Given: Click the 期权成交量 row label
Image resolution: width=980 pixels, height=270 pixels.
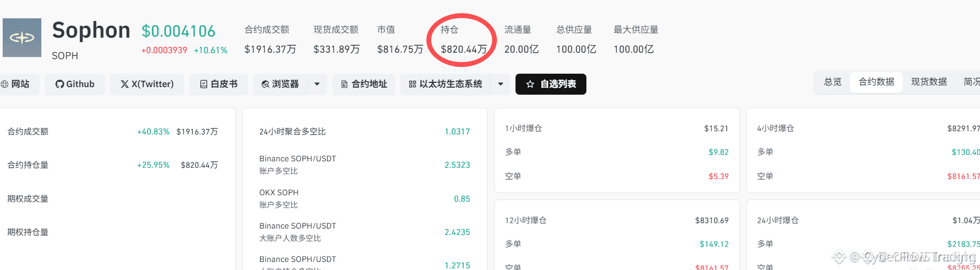Looking at the screenshot, I should 28,198.
